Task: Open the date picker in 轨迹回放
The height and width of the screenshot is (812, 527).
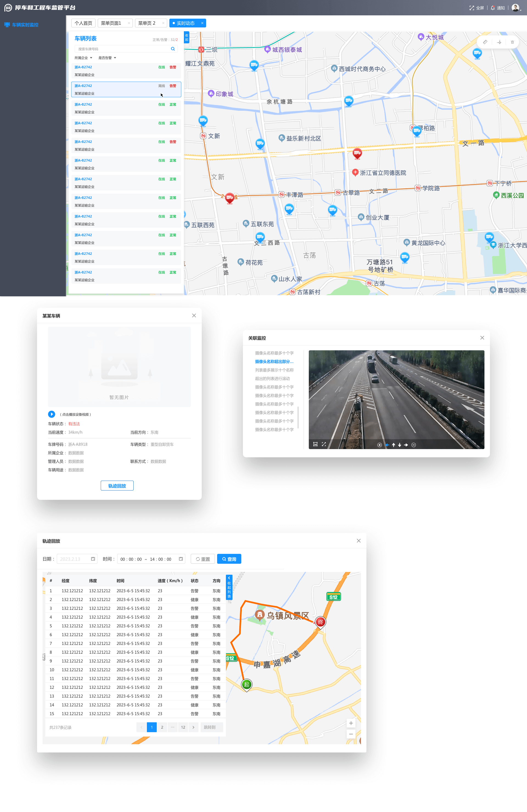Action: [x=77, y=559]
